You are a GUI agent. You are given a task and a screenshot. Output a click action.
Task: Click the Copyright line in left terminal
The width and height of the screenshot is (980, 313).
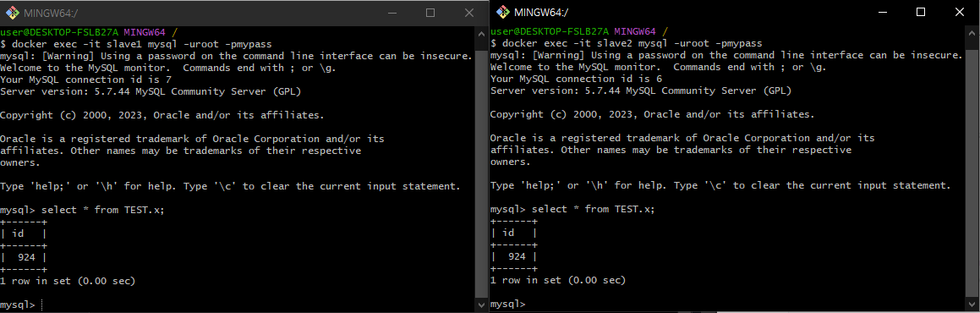click(x=162, y=115)
